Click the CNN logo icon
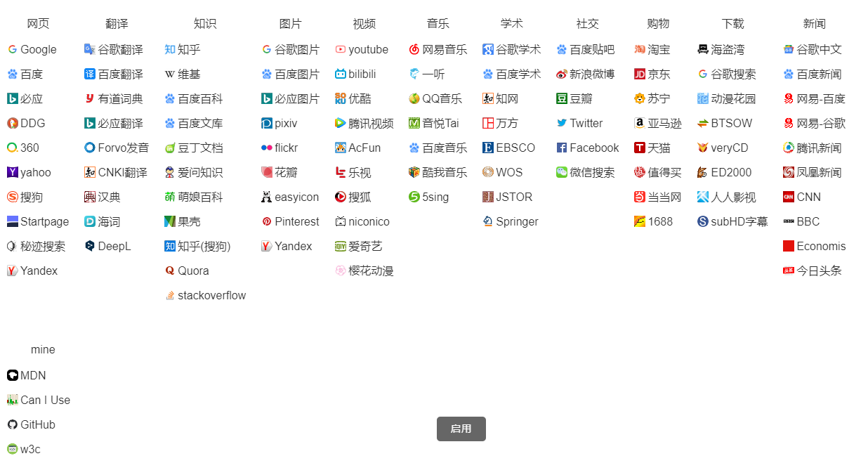The width and height of the screenshot is (868, 456). (789, 197)
